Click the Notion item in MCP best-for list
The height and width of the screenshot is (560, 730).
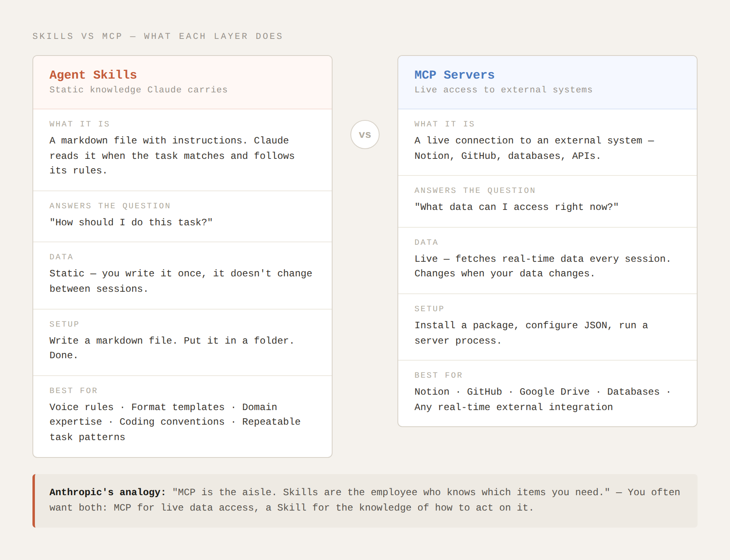[x=431, y=391]
